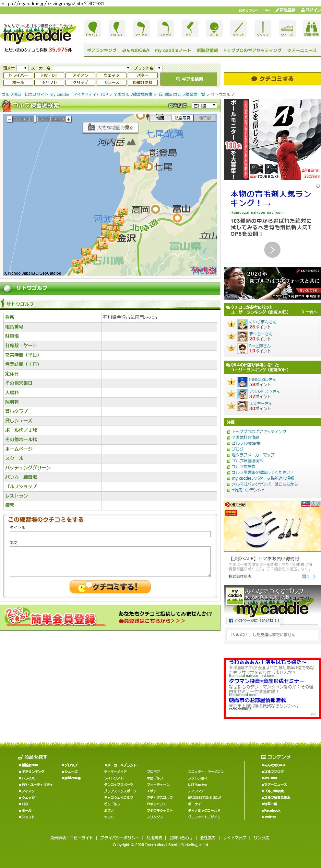Switch map to aerial photo (航空写真) view
321x868 pixels.
click(x=183, y=118)
